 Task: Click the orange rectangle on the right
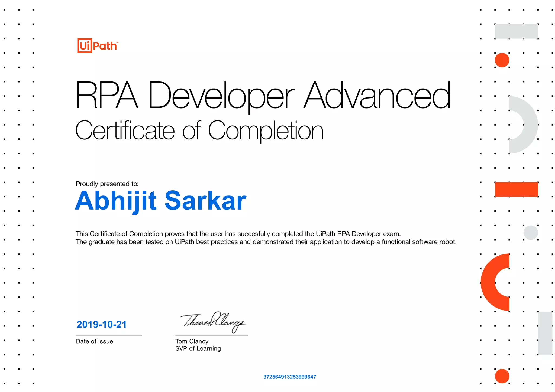[x=516, y=189]
